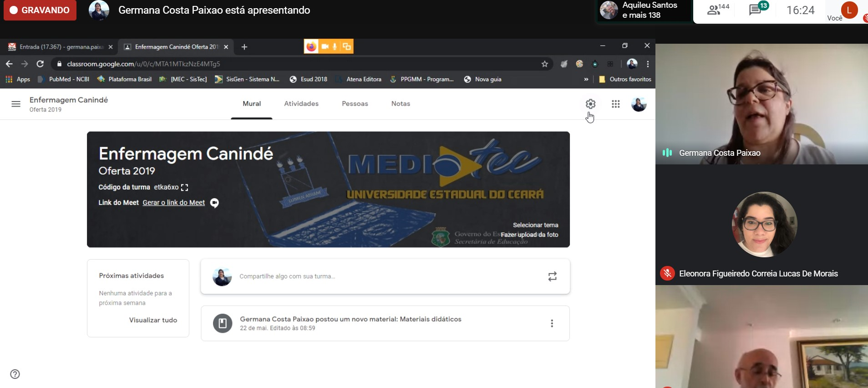Open the PPGMM - Program bookmark

point(422,79)
